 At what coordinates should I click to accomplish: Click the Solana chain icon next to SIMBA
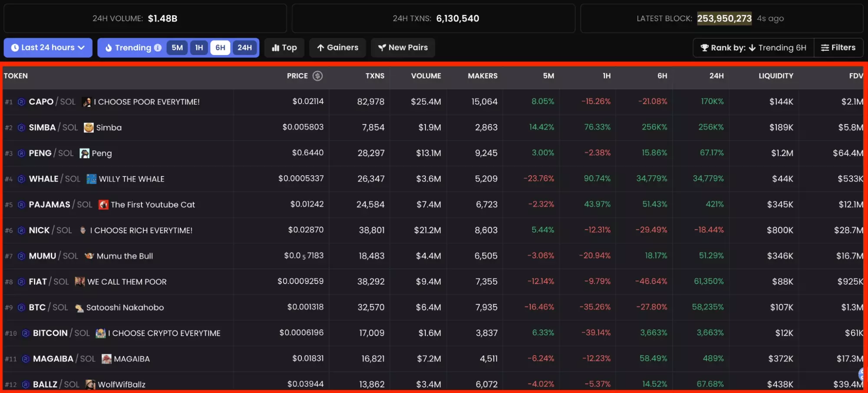(x=21, y=128)
